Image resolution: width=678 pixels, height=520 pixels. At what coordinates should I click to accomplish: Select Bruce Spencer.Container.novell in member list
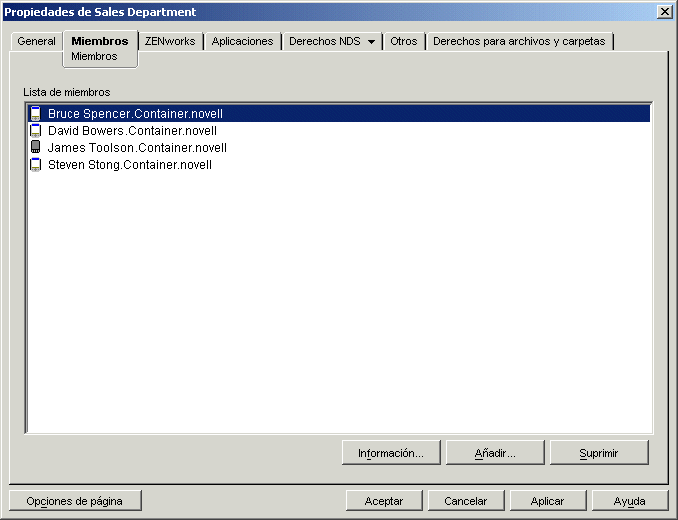339,113
